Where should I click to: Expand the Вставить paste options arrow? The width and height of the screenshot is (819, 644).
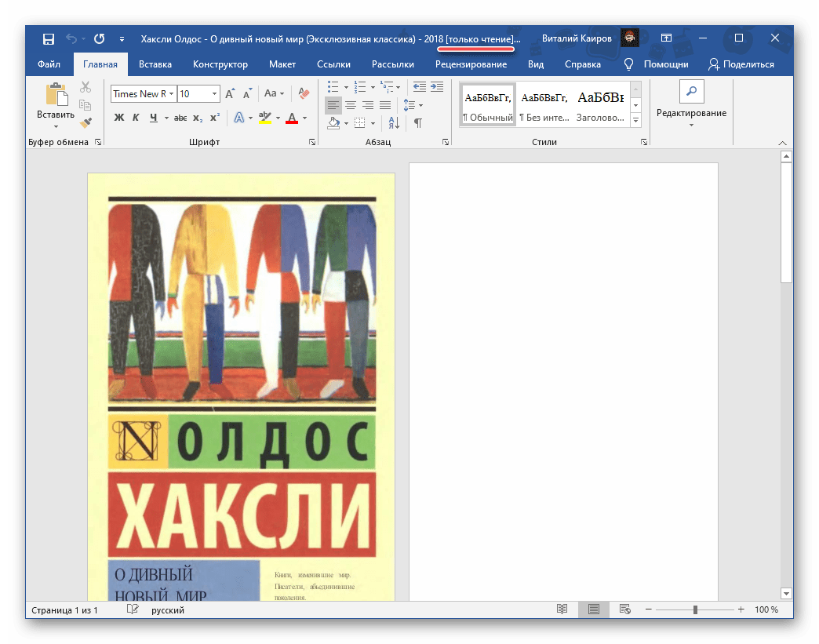pyautogui.click(x=56, y=127)
